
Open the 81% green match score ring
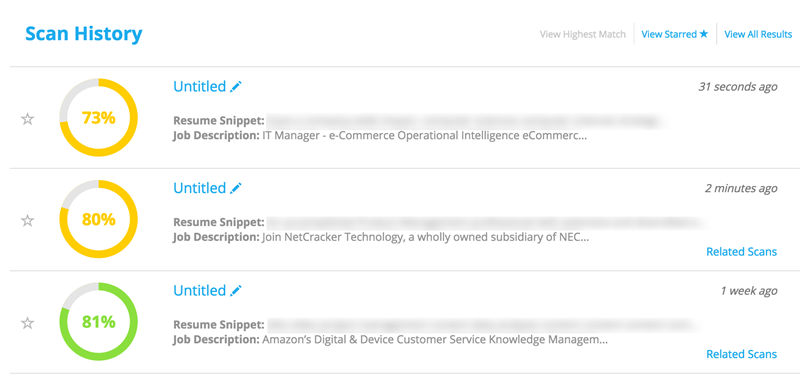coord(98,322)
